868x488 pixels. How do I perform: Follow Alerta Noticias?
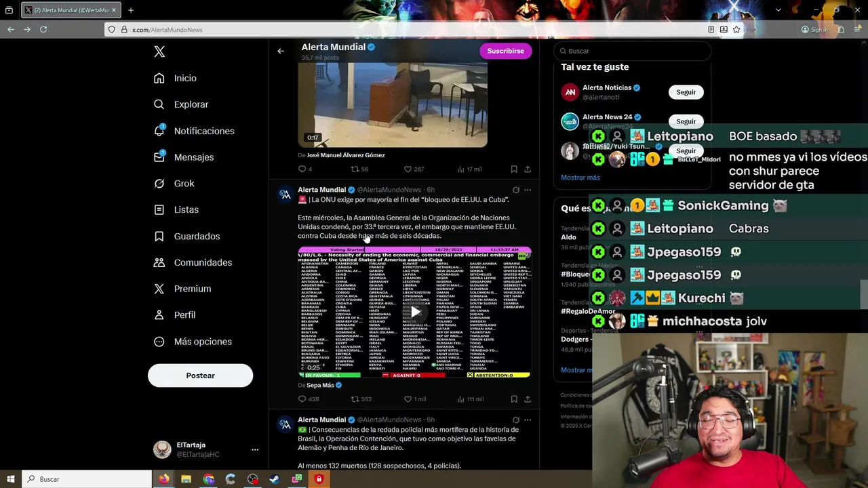click(686, 92)
